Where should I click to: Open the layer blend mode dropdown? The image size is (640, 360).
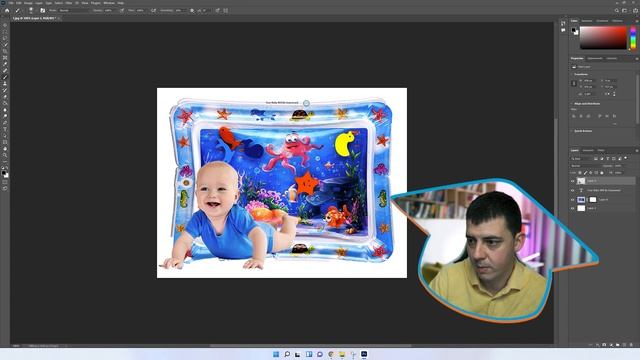(x=586, y=166)
